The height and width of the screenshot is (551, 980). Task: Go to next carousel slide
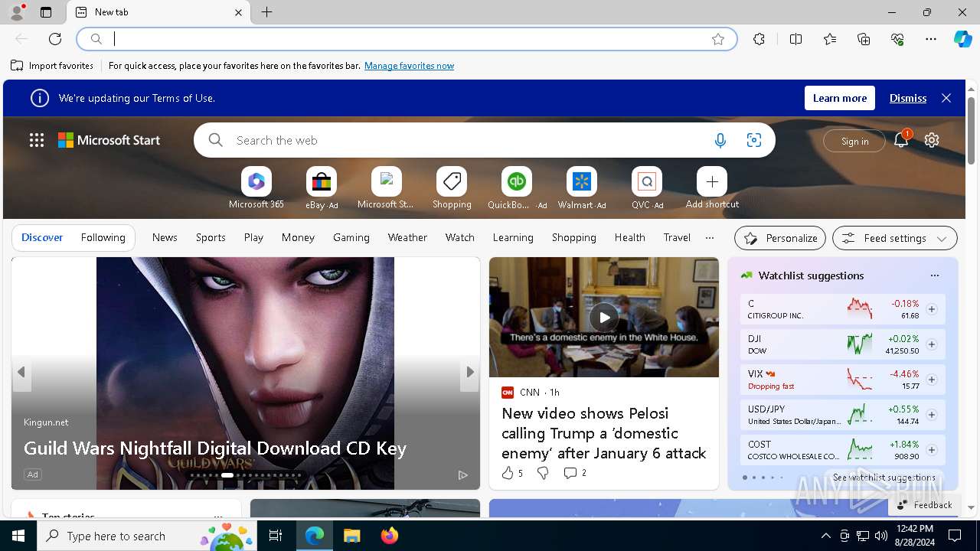point(470,372)
